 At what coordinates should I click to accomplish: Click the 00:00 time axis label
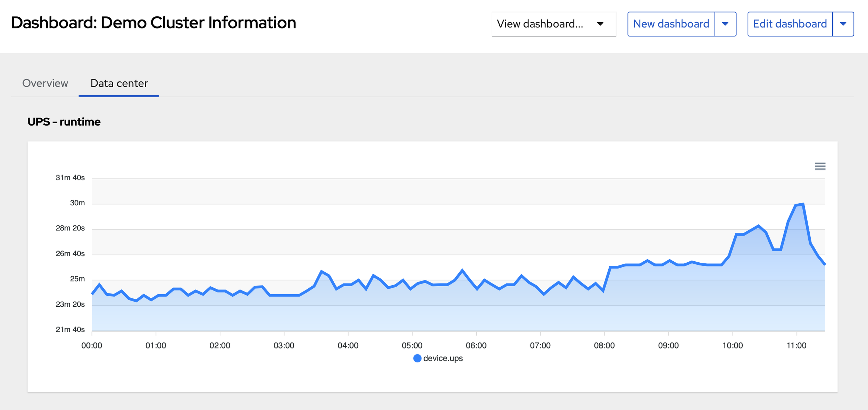pyautogui.click(x=92, y=346)
